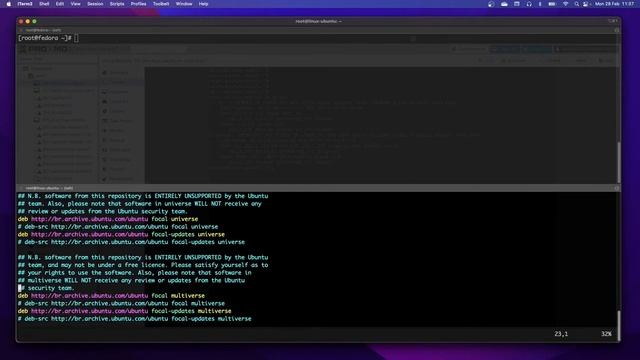Click the fedora pane vertical scrollbar
This screenshot has width=640, height=360.
619,162
